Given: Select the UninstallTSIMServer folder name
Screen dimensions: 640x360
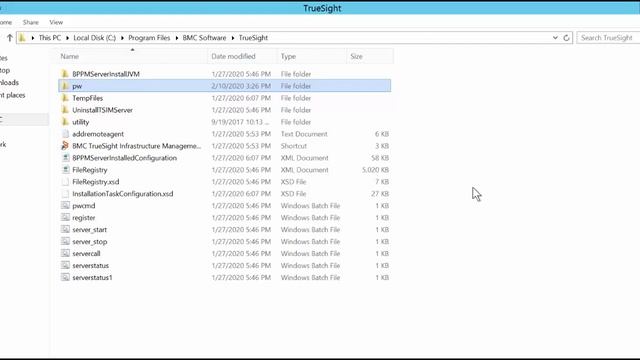Looking at the screenshot, I should click(102, 110).
